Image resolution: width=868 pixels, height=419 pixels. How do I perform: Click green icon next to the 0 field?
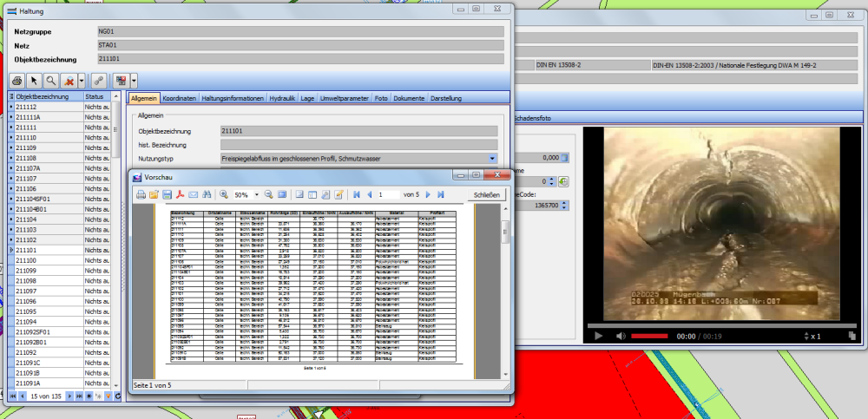(x=563, y=181)
